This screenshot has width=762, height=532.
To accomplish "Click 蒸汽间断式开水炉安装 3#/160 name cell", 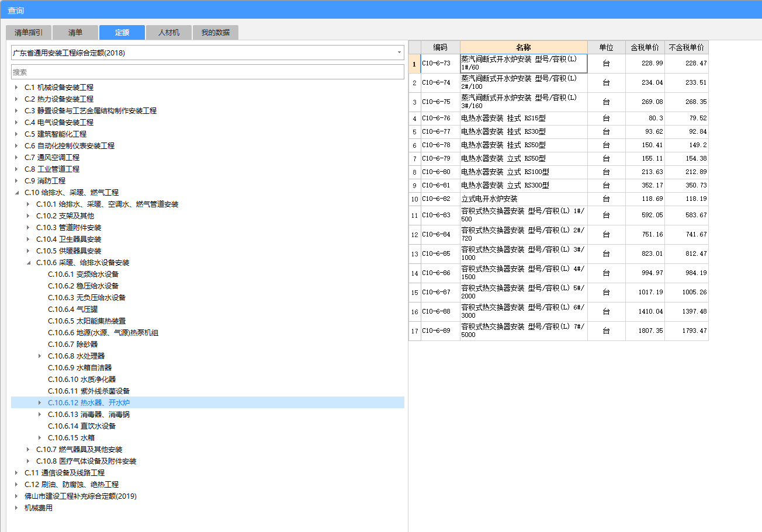I will click(524, 102).
